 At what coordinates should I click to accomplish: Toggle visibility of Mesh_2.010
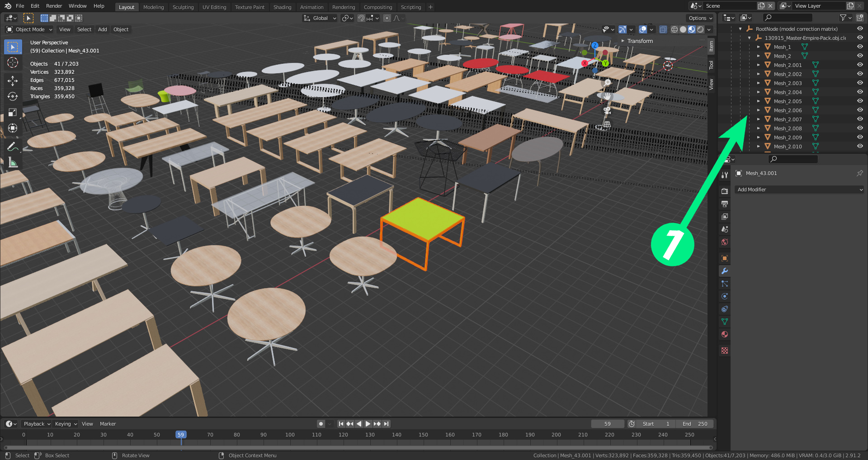860,146
